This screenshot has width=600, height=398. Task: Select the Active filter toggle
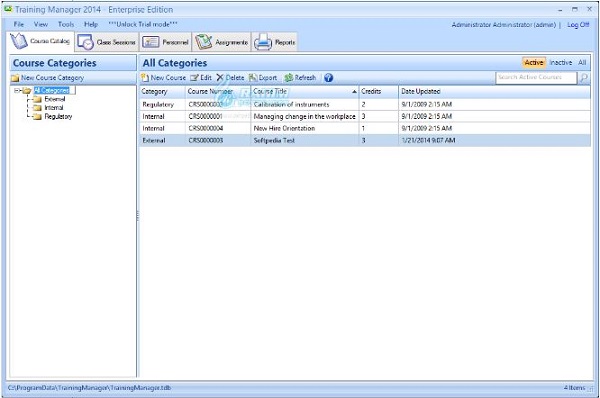(534, 62)
